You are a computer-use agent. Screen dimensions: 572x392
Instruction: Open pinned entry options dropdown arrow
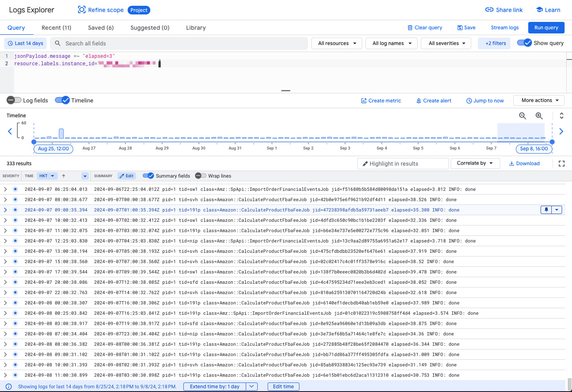pyautogui.click(x=557, y=210)
